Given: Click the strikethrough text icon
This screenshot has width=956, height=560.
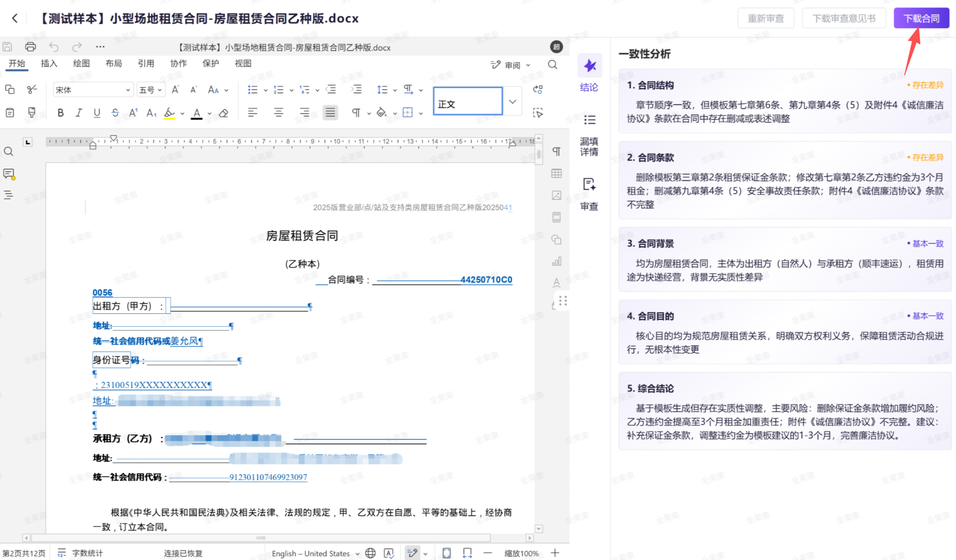Looking at the screenshot, I should coord(115,113).
